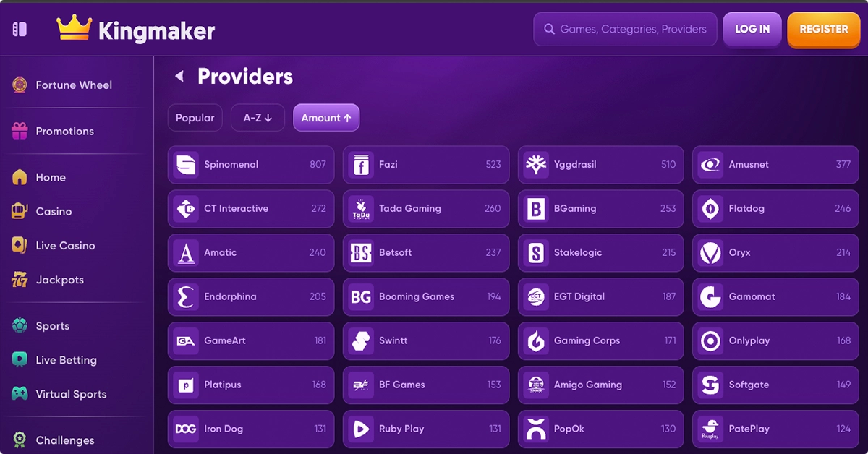Go back using Providers back arrow
Screen dimensions: 868x454
[179, 76]
